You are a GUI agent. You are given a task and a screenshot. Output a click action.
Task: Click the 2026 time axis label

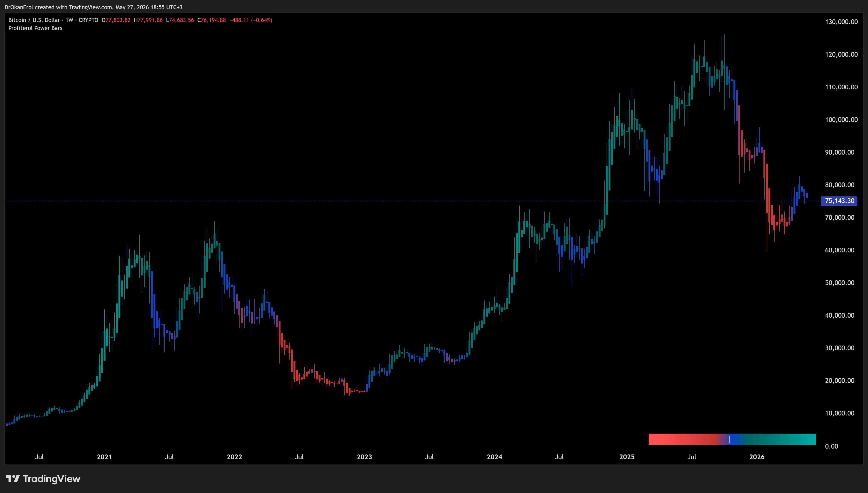click(x=757, y=457)
